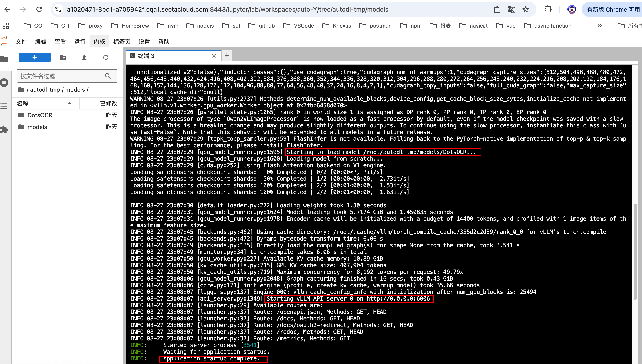Viewport: 642px width, 364px height.
Task: Select the models folder row
Action: point(67,127)
